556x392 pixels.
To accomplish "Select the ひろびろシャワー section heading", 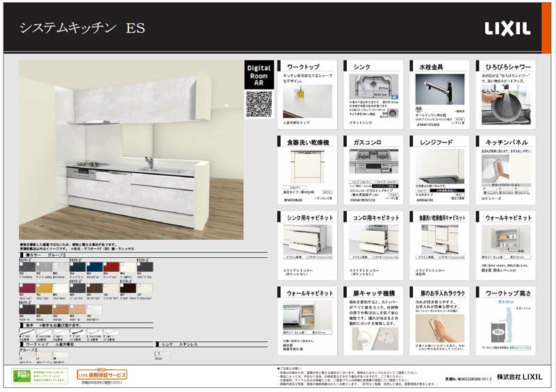I will 507,67.
